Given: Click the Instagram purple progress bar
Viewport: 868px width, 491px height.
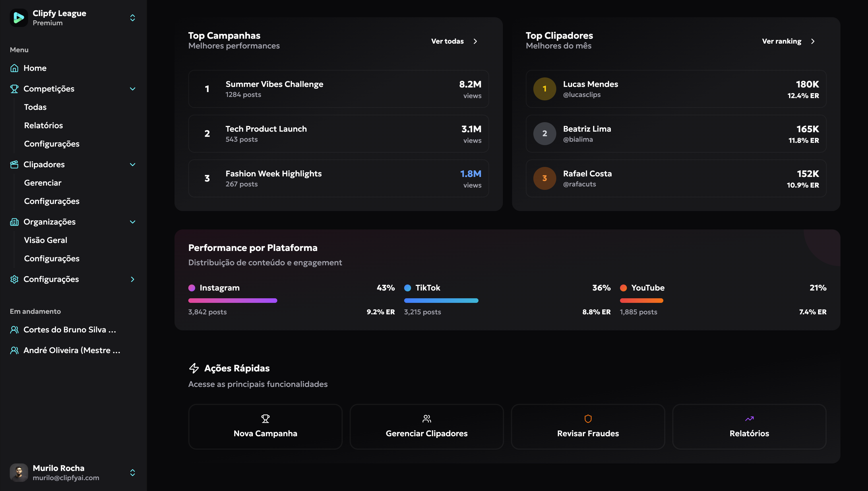Looking at the screenshot, I should pyautogui.click(x=232, y=301).
